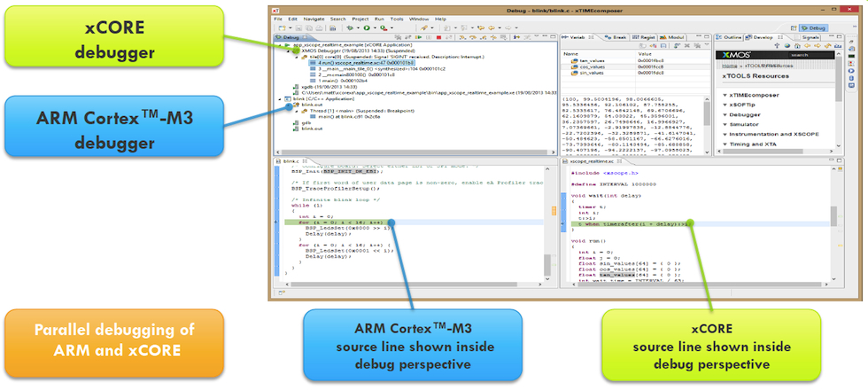Switch to the Signals tab

point(807,37)
